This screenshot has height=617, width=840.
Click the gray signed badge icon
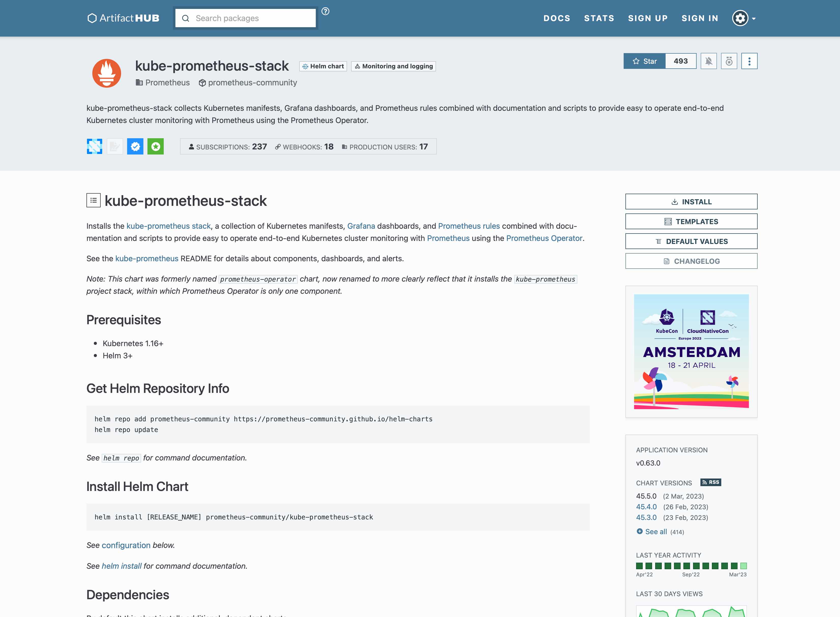[x=115, y=146]
